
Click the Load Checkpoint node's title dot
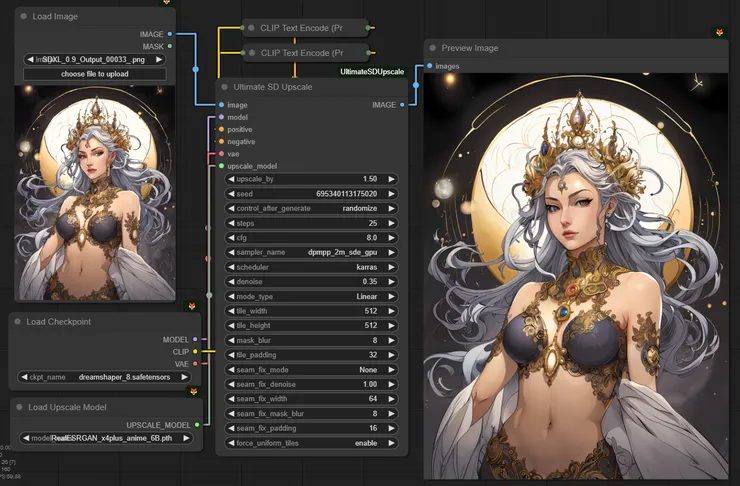(x=18, y=321)
